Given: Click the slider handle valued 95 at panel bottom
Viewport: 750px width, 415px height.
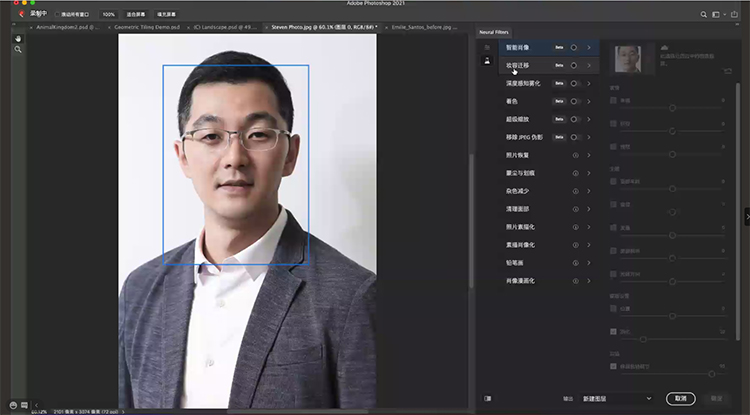Looking at the screenshot, I should click(x=712, y=374).
